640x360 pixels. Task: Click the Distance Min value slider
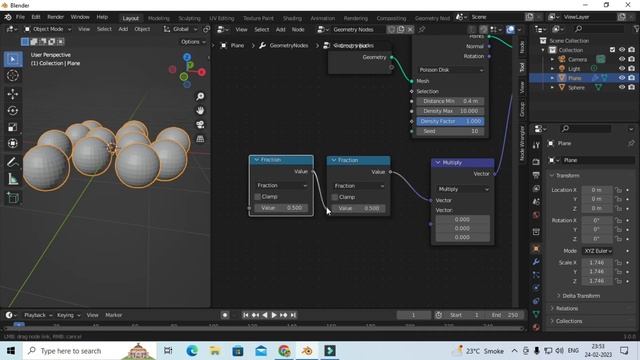coord(450,101)
